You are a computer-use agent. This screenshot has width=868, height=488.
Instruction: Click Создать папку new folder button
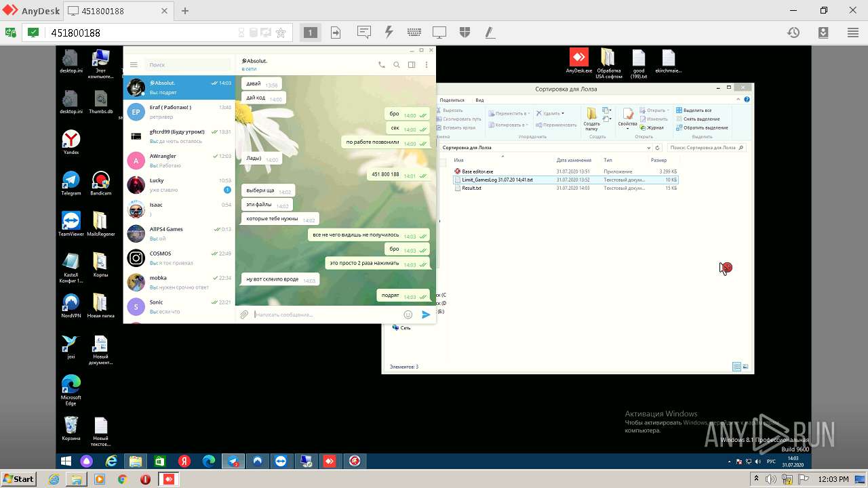pos(591,119)
